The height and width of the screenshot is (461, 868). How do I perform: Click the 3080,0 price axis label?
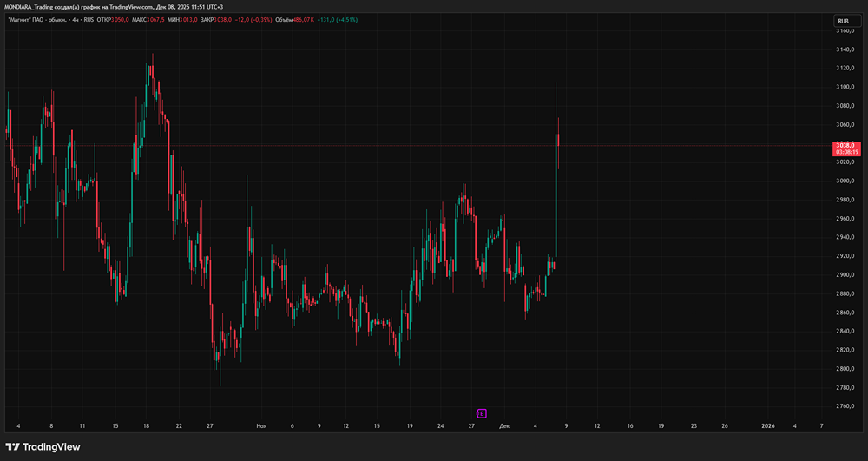pos(846,106)
